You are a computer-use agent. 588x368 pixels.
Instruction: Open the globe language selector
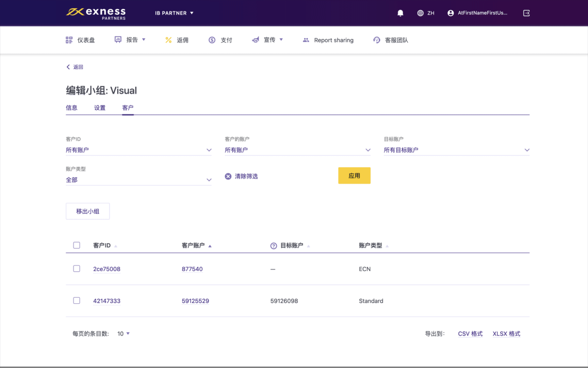click(420, 13)
